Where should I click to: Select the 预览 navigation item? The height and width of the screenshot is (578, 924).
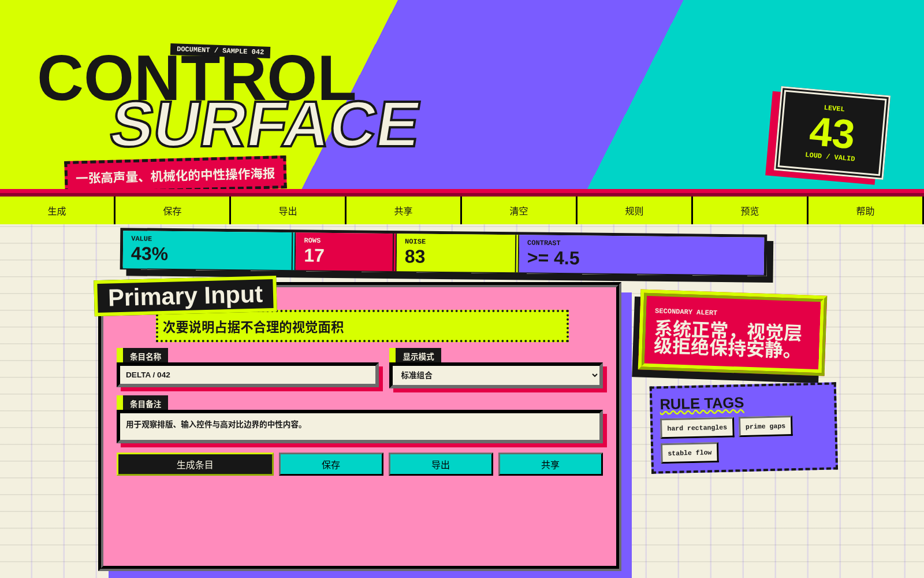click(750, 210)
